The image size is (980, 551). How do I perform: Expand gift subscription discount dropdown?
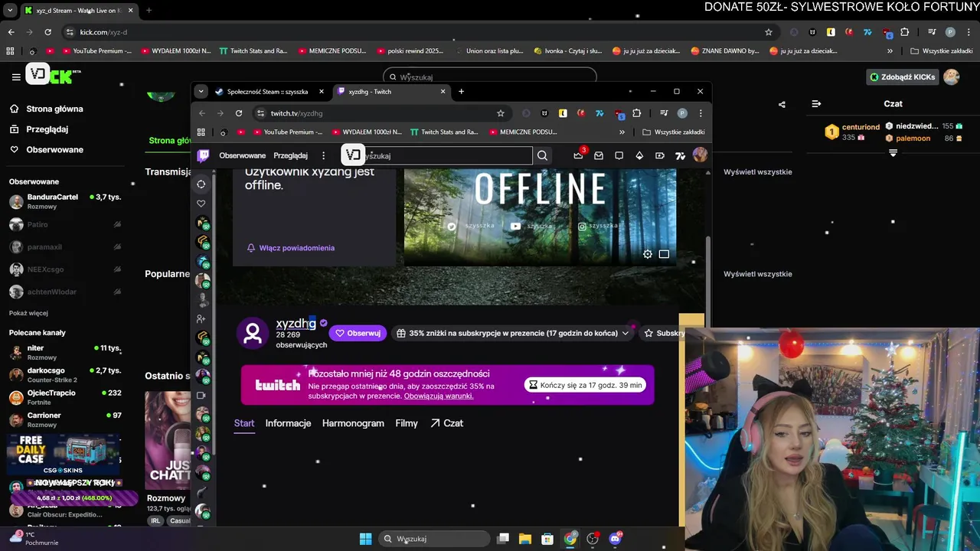point(626,333)
